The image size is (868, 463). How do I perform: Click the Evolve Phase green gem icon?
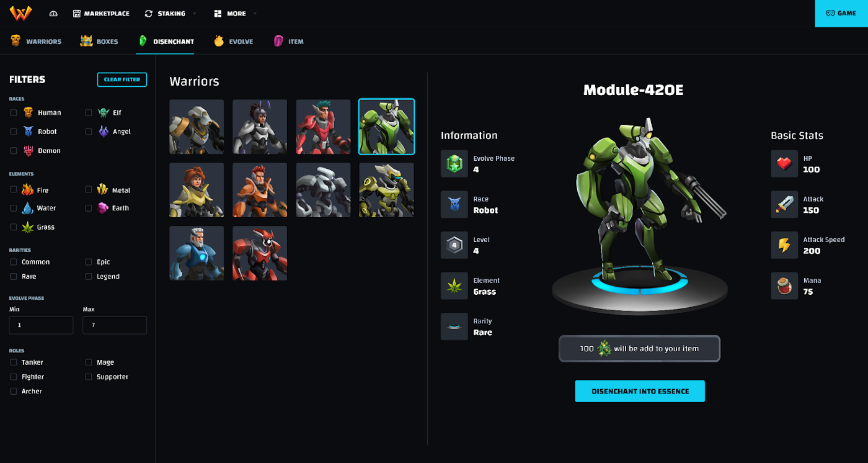coord(454,164)
